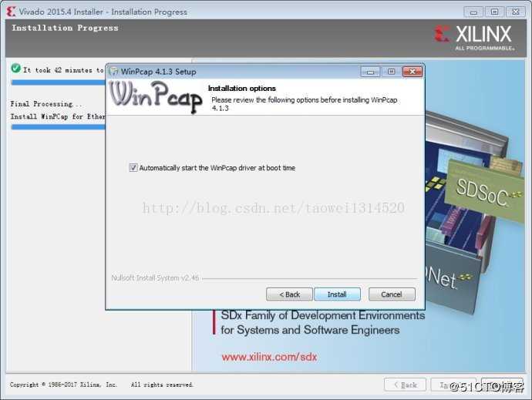Maximize the Vivado Installer window
Screen dimensions: 532x400
click(x=495, y=12)
